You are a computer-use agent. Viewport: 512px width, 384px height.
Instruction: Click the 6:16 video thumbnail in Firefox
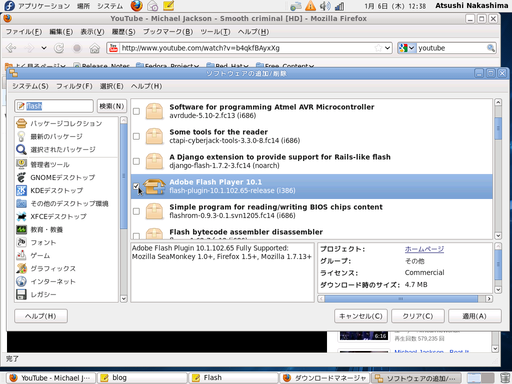(364, 336)
